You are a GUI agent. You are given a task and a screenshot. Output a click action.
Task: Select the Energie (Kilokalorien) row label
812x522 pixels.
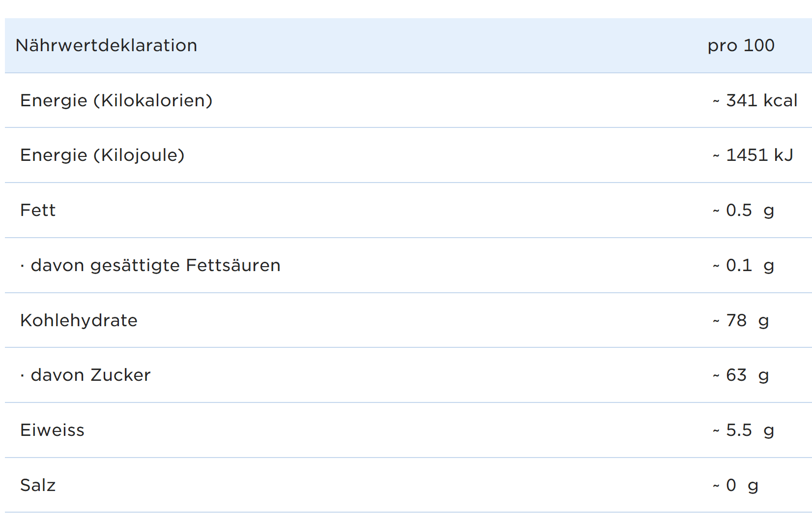116,100
